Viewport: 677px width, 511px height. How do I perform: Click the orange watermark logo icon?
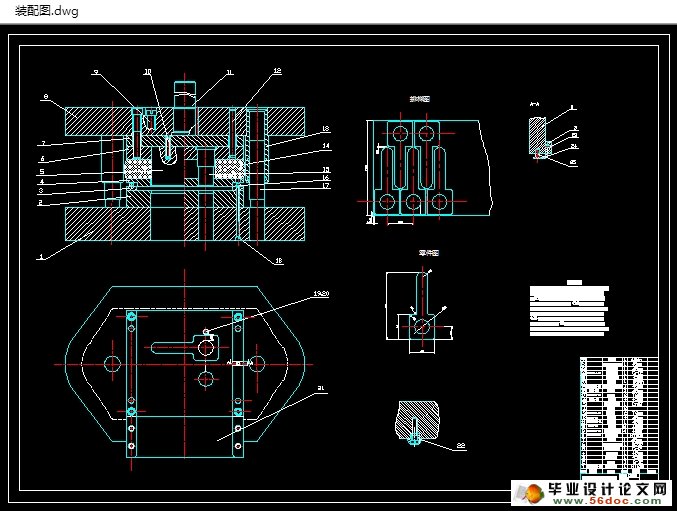[x=527, y=492]
